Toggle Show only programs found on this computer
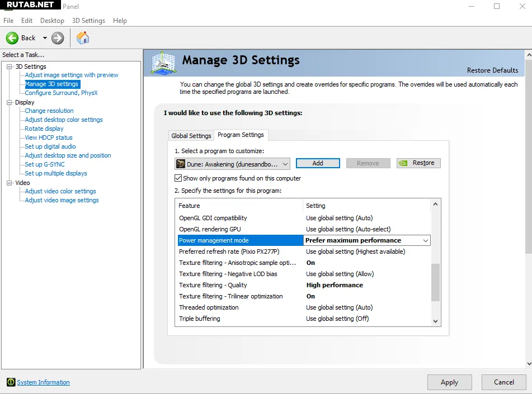The width and height of the screenshot is (532, 394). click(178, 178)
